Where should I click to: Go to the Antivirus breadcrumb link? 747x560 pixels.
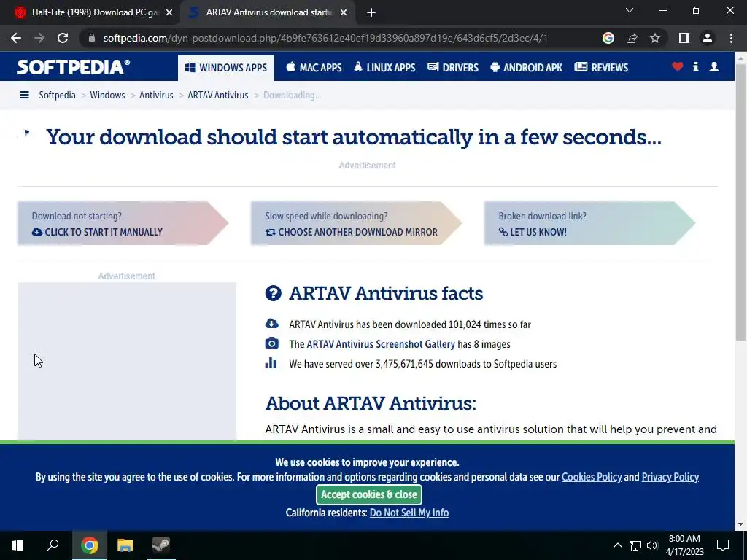[156, 96]
